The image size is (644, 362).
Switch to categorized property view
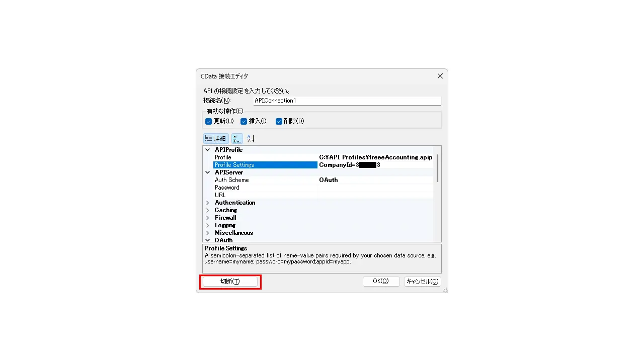237,138
